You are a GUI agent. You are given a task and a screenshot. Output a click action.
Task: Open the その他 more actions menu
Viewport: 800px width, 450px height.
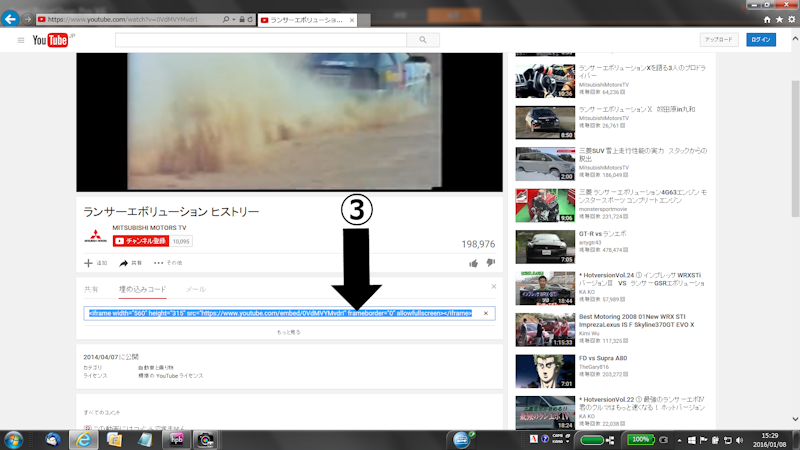pyautogui.click(x=168, y=263)
